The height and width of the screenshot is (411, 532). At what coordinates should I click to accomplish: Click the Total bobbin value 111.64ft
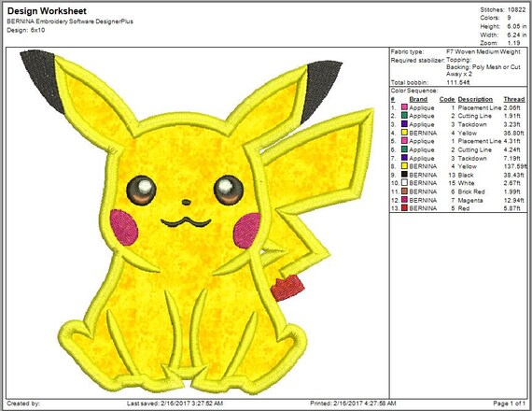pyautogui.click(x=458, y=82)
